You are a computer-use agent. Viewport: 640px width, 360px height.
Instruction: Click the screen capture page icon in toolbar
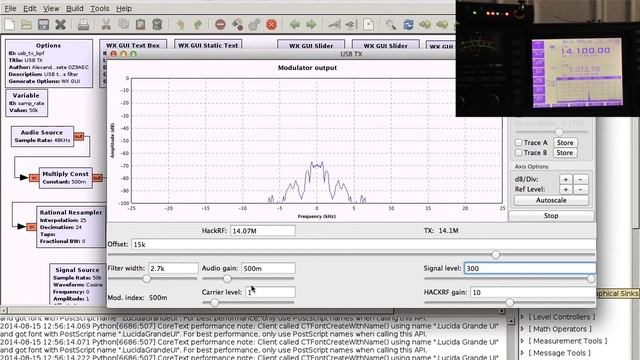369,24
